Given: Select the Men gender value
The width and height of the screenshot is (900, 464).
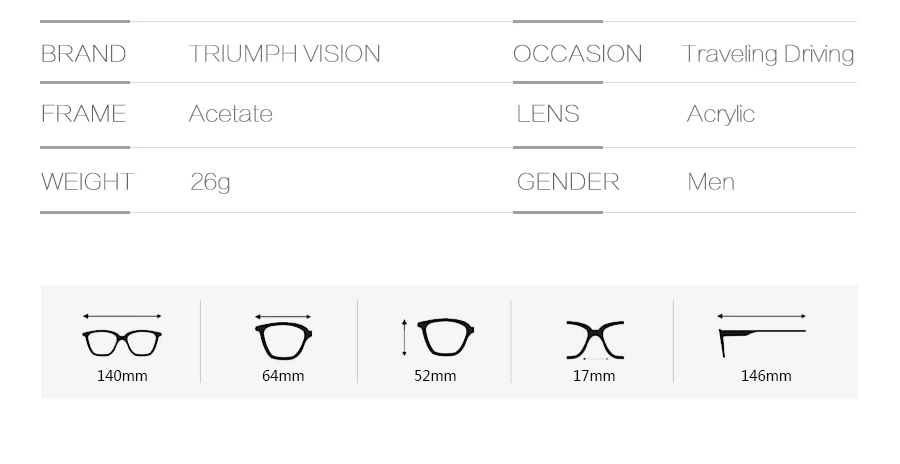Looking at the screenshot, I should [x=711, y=182].
